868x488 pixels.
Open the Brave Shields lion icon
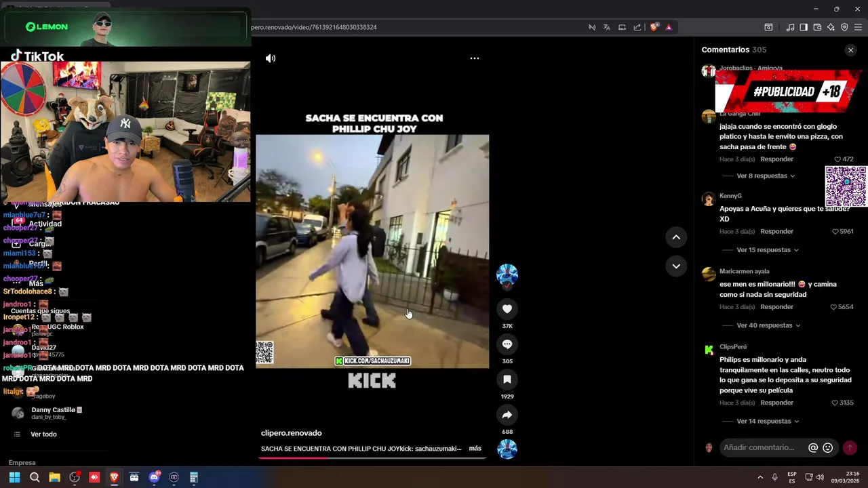click(x=654, y=27)
